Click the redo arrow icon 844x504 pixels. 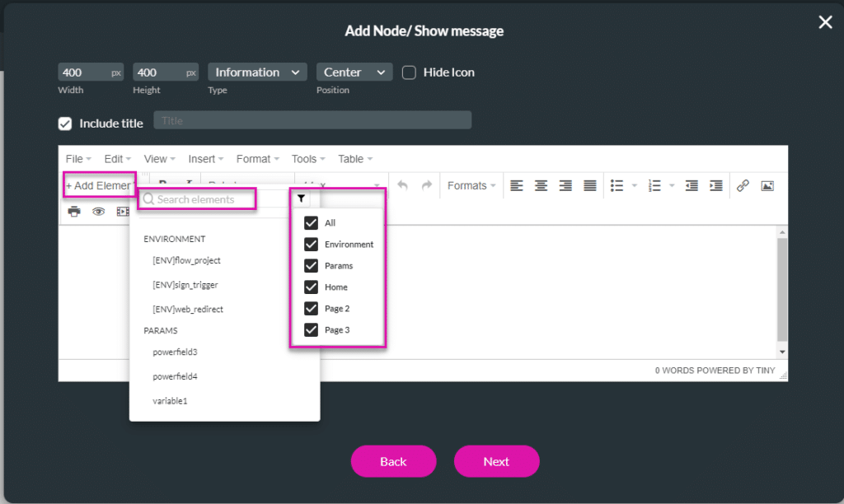(x=426, y=186)
